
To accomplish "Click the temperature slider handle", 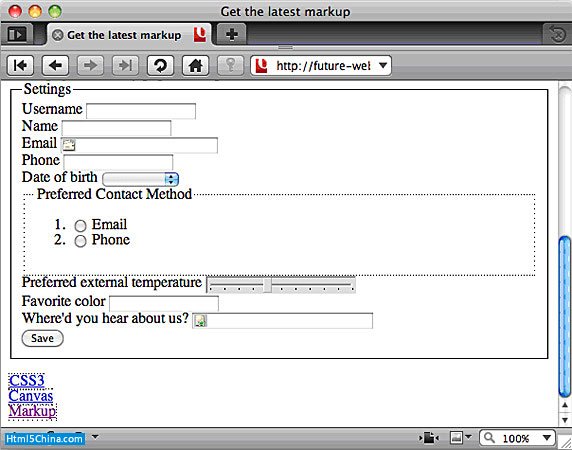I will (267, 285).
